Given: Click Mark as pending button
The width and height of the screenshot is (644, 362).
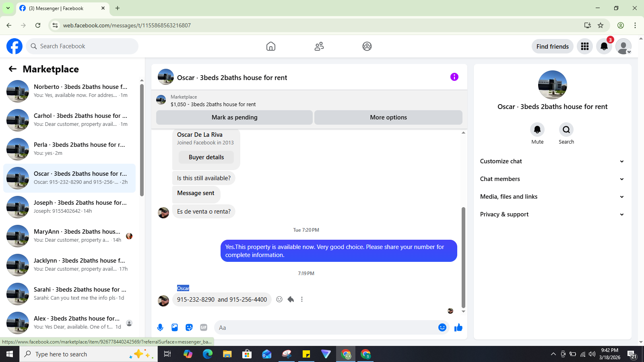Looking at the screenshot, I should (234, 117).
